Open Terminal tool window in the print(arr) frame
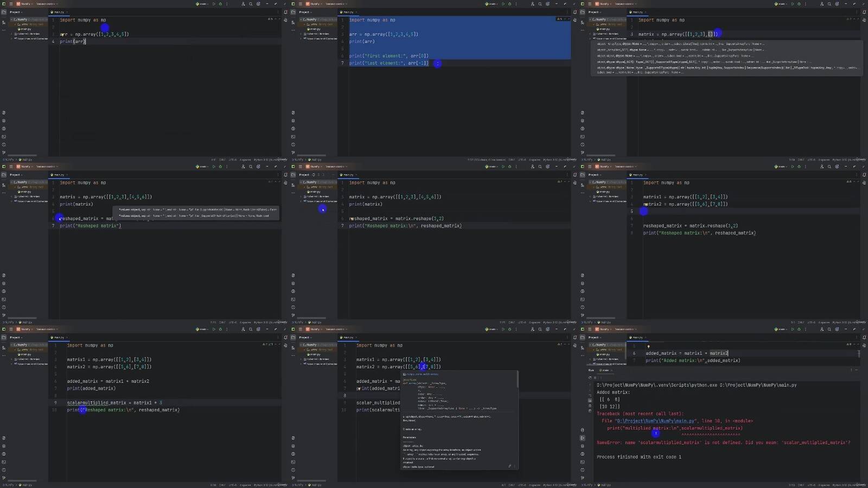This screenshot has width=868, height=488. (4, 137)
